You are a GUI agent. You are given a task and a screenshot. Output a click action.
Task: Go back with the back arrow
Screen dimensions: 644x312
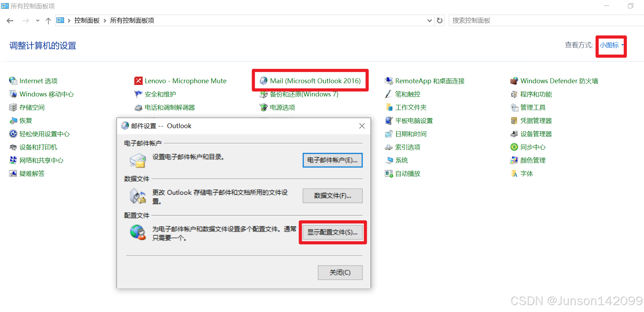(10, 21)
